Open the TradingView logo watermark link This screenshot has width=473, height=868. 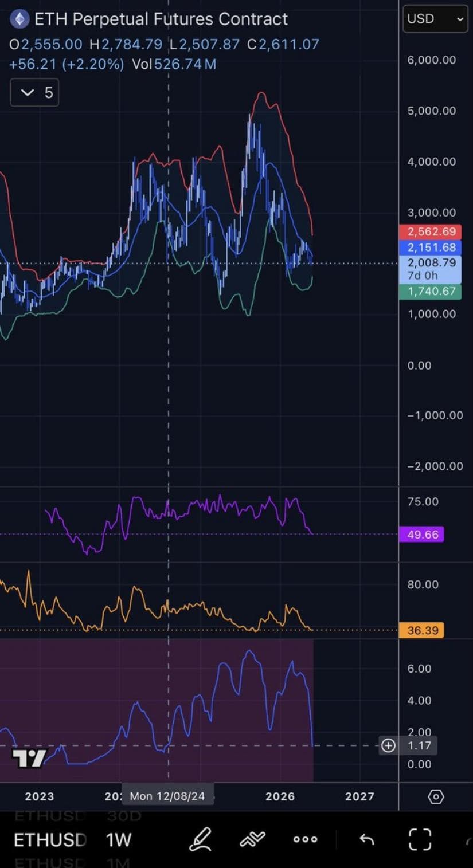[x=29, y=758]
